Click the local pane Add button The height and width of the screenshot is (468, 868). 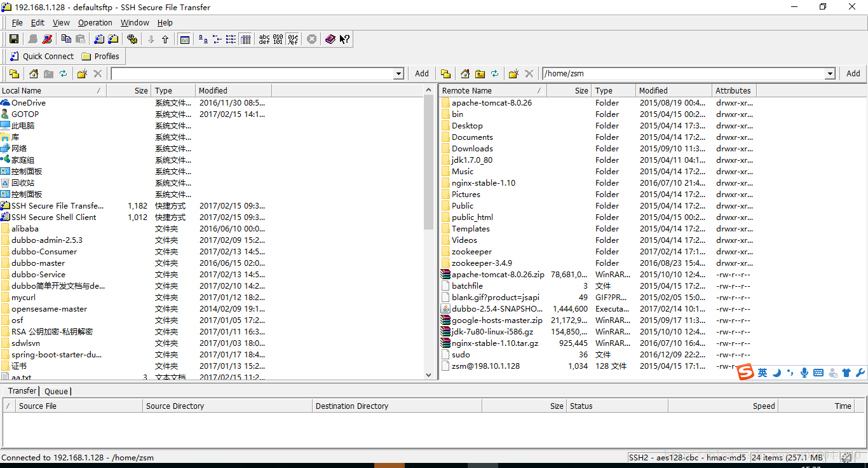pos(422,74)
